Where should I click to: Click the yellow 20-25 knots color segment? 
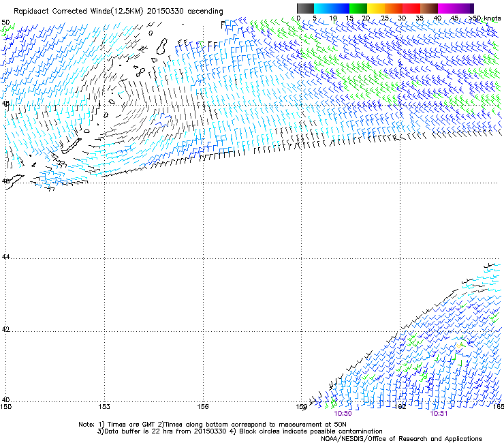[376, 8]
